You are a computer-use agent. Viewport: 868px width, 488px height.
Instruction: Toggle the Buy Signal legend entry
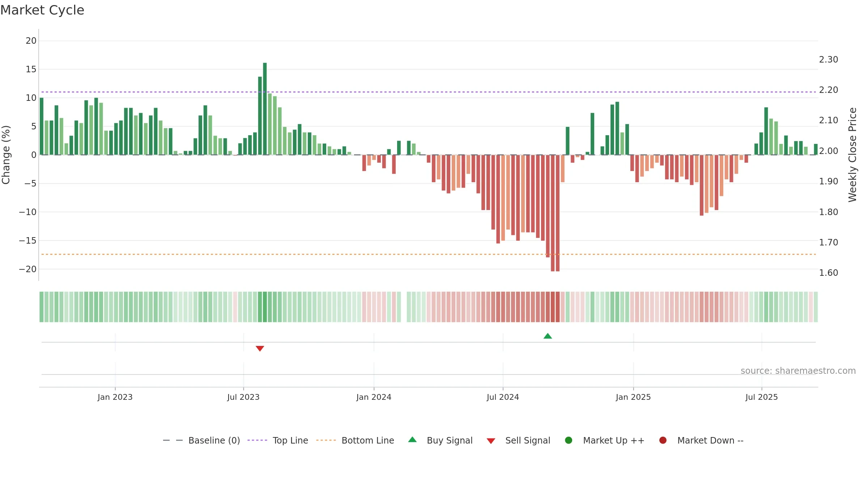[x=440, y=440]
